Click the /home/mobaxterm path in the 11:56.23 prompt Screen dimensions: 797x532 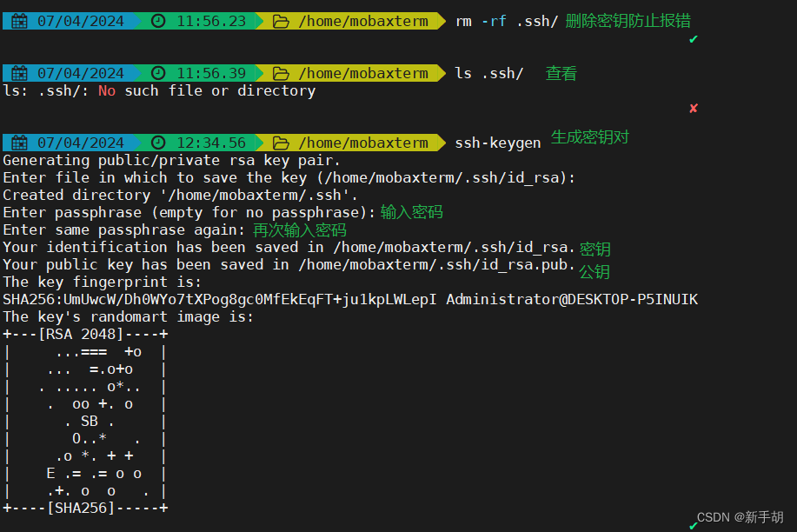pos(363,22)
